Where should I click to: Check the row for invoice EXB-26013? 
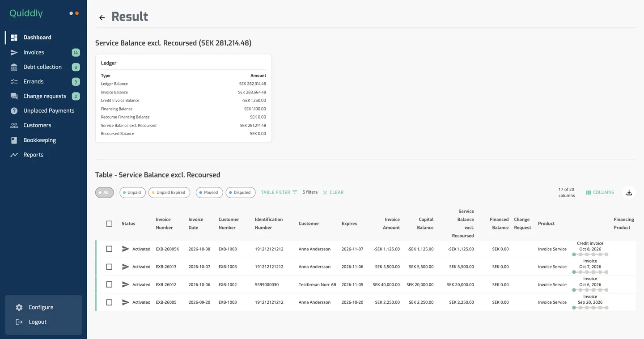pos(109,267)
